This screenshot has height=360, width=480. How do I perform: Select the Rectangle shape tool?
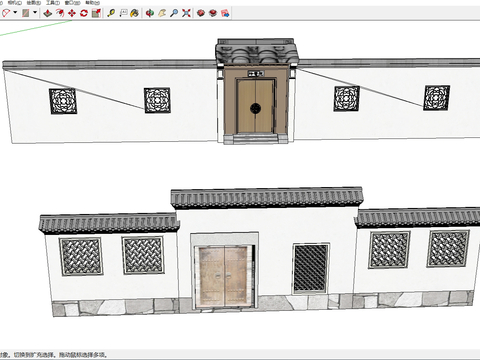pos(26,13)
